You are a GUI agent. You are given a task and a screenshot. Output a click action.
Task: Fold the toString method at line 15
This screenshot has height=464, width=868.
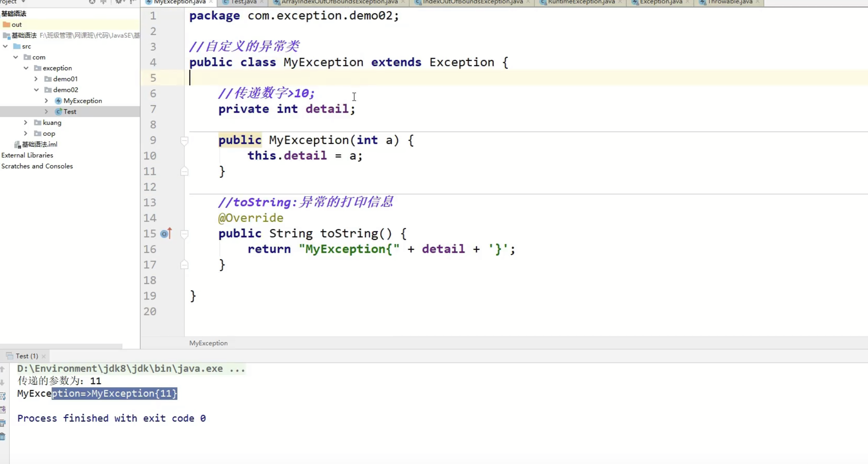pos(184,234)
